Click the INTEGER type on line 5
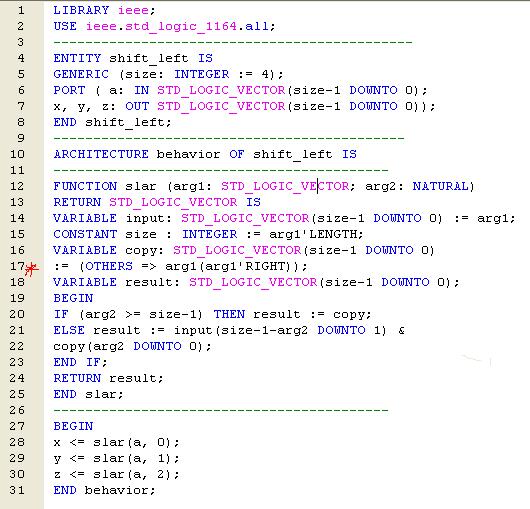Image resolution: width=530 pixels, height=509 pixels. point(201,74)
